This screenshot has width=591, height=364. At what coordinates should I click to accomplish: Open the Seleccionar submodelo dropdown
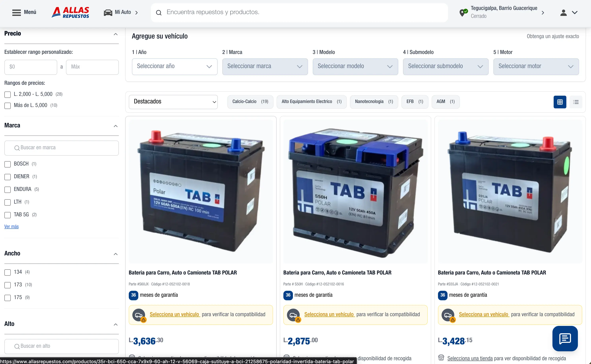coord(446,66)
